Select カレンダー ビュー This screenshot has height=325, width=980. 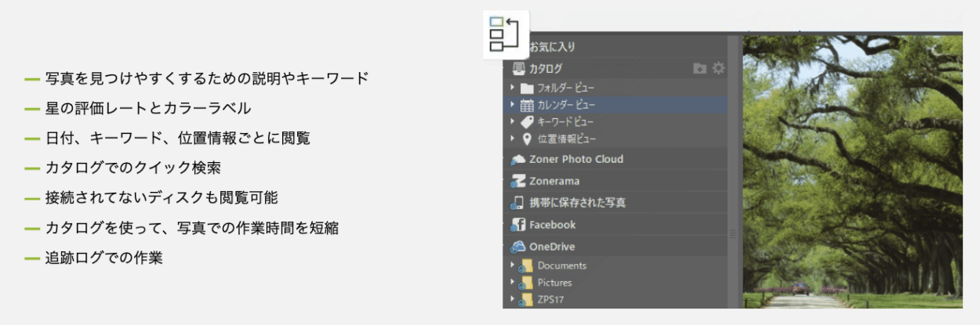(x=565, y=105)
